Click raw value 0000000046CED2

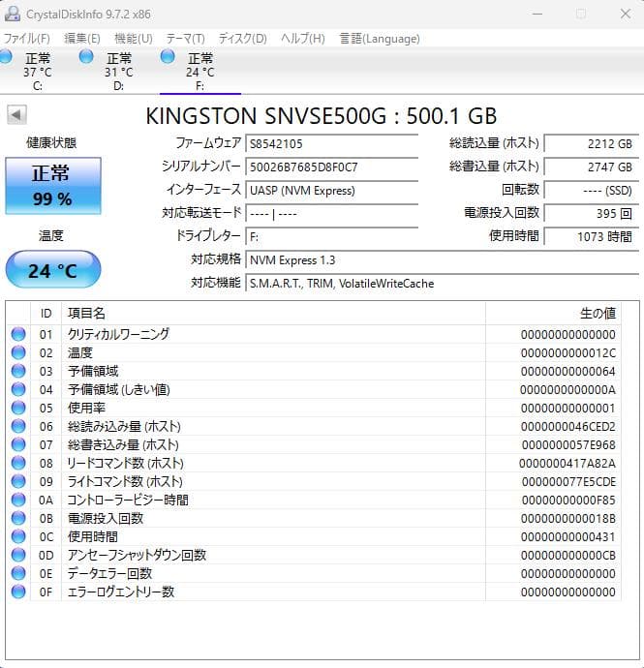click(568, 426)
